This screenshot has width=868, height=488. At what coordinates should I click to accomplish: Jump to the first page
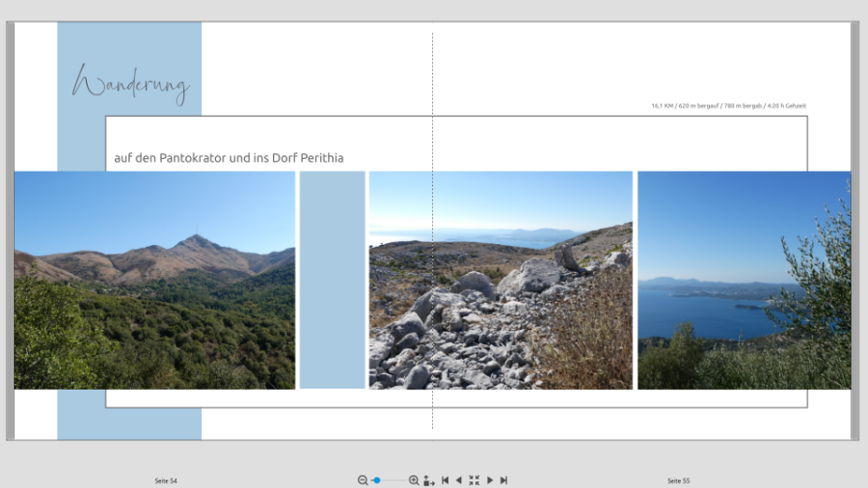coord(445,480)
